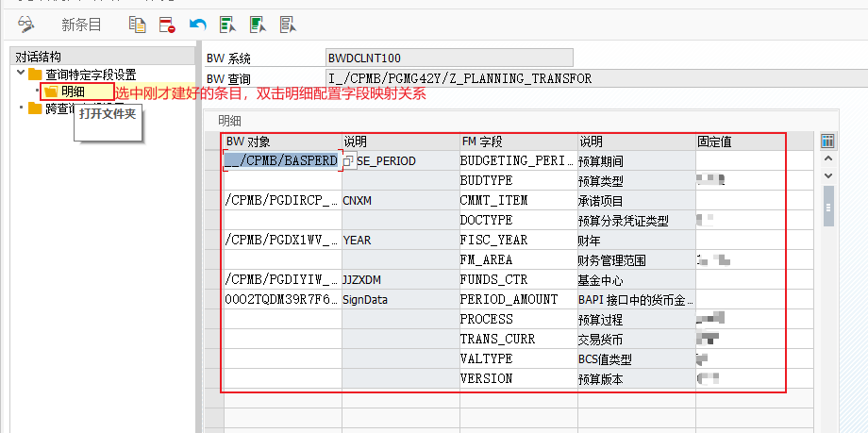Click the TRANS_CURR FM field cell

point(519,340)
